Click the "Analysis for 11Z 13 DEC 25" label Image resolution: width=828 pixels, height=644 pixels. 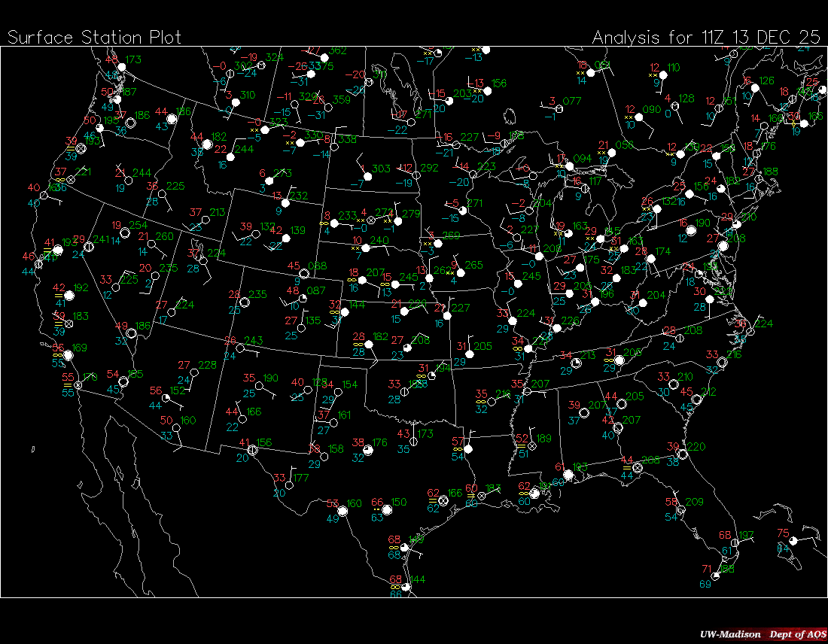[705, 37]
